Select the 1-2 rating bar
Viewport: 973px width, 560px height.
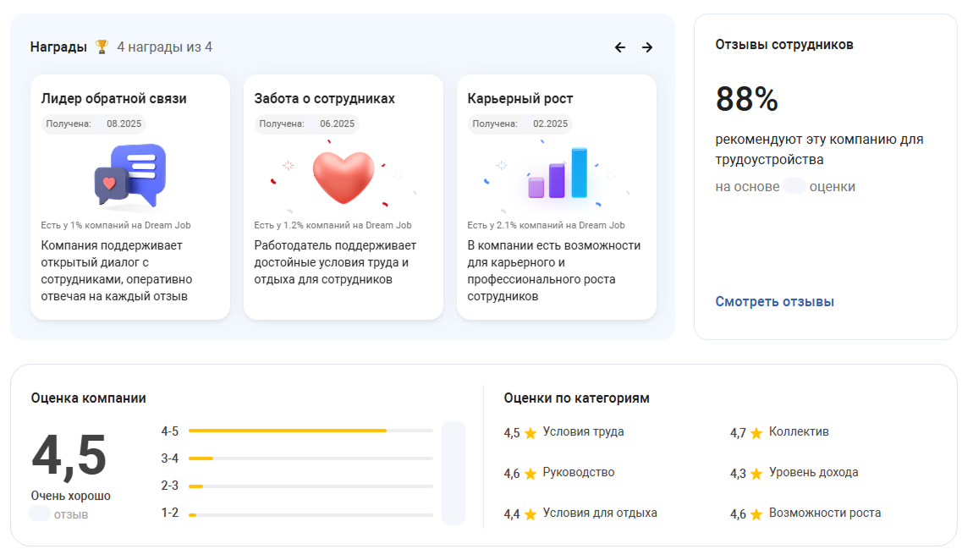[x=310, y=513]
